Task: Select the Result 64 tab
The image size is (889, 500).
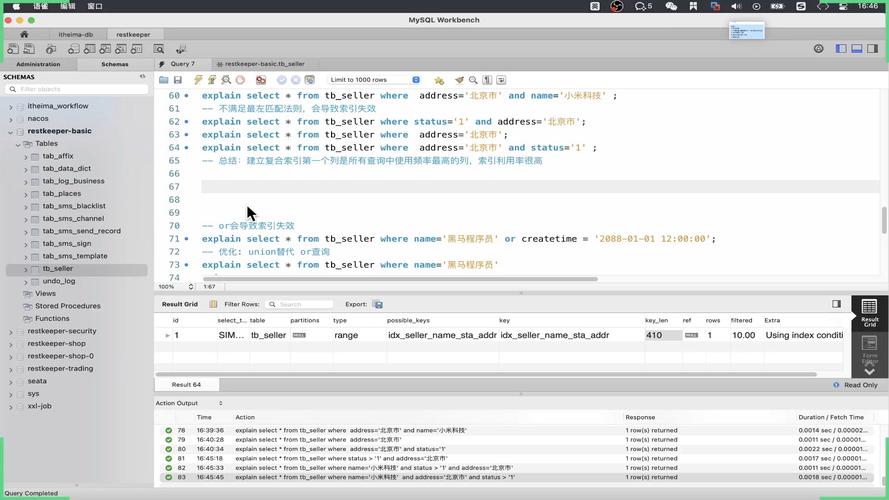Action: coord(186,385)
